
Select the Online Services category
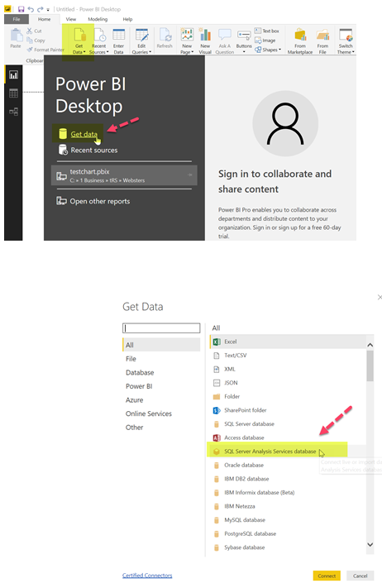(x=149, y=414)
